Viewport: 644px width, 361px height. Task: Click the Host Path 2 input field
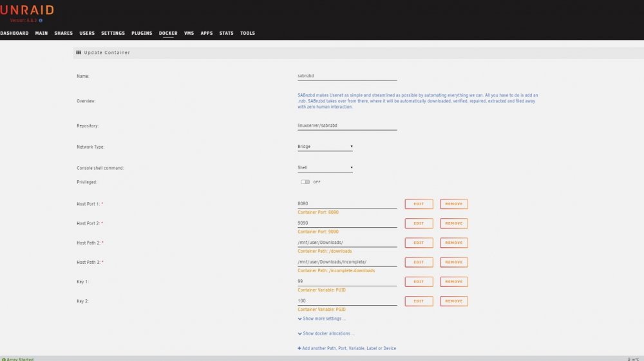click(x=347, y=243)
